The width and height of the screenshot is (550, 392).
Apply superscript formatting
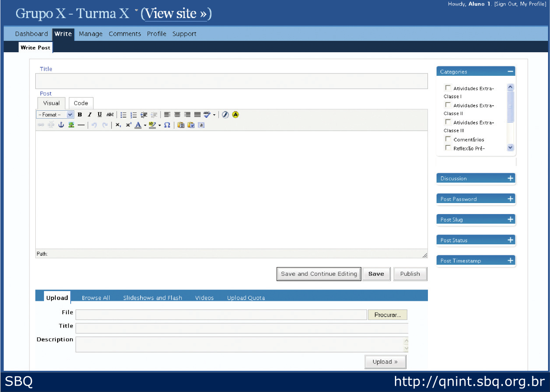(x=128, y=125)
